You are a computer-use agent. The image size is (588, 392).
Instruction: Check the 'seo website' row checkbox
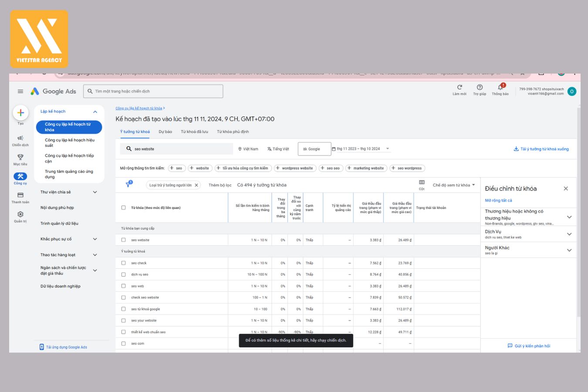click(123, 240)
